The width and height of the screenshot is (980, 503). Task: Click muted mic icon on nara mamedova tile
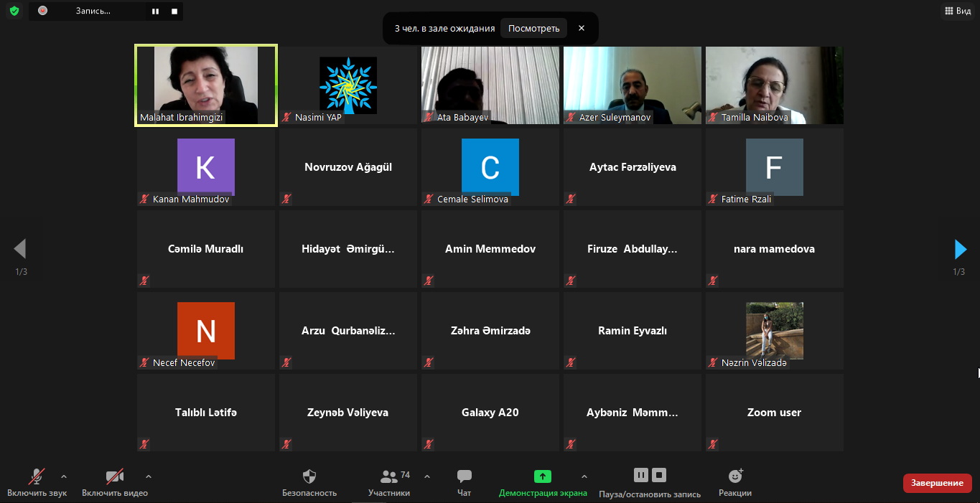click(x=714, y=281)
